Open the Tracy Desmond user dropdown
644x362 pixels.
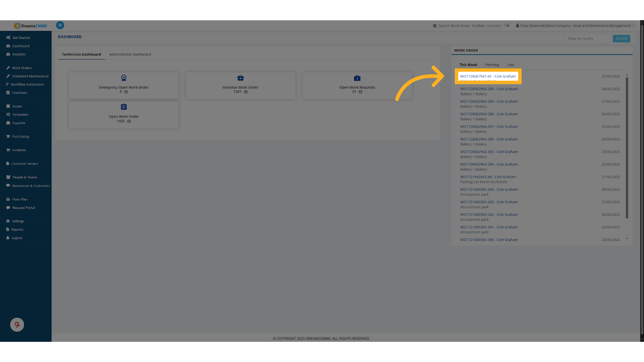(x=575, y=26)
